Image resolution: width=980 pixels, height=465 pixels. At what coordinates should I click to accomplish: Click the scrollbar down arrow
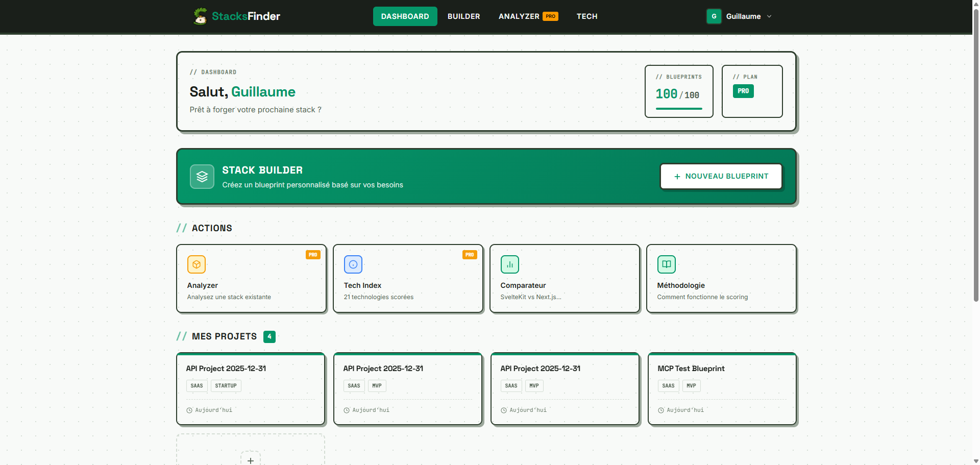976,461
